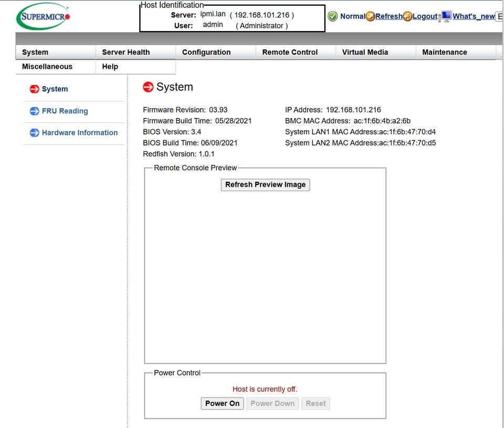Click user name admin in Host Identification
Screen dimensions: 504x428
click(213, 25)
